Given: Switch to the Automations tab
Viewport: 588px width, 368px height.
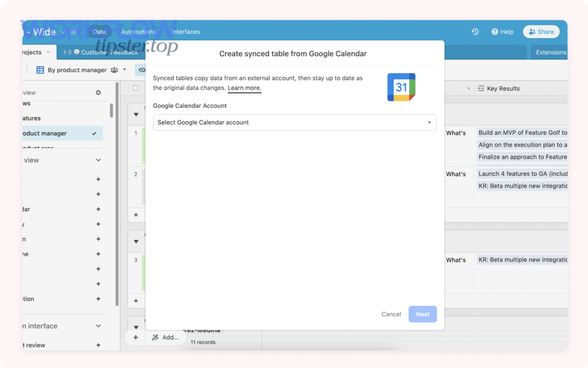Looking at the screenshot, I should point(139,32).
